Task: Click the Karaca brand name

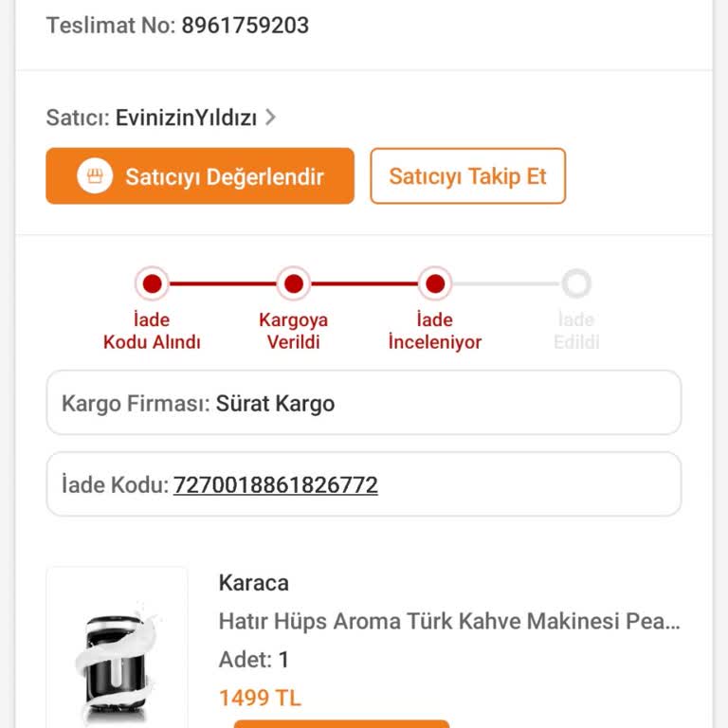Action: pos(253,582)
